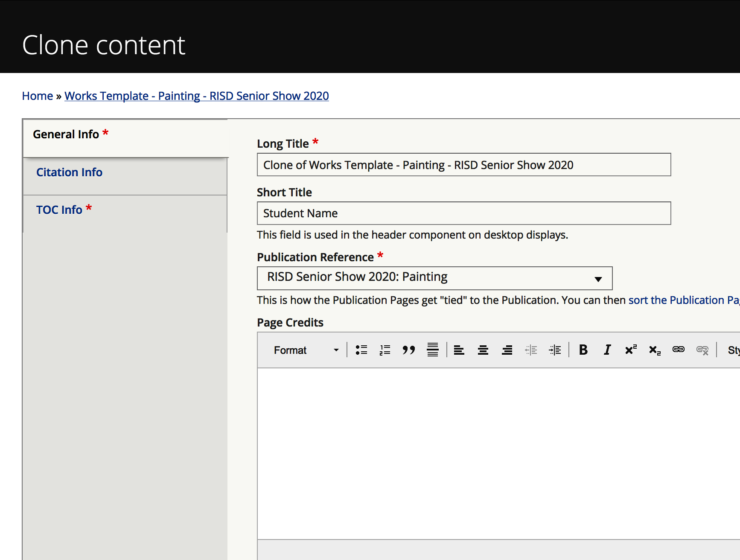Image resolution: width=740 pixels, height=560 pixels.
Task: Open the Publication Reference dropdown
Action: tap(434, 278)
